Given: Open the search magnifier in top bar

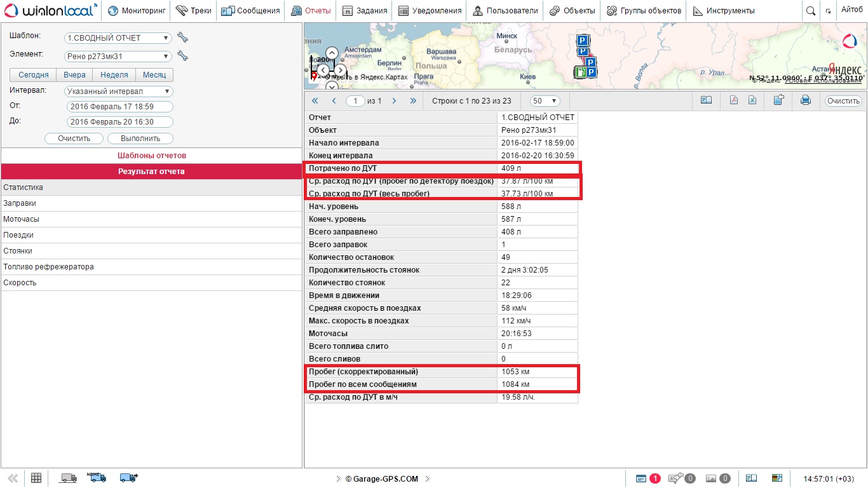Looking at the screenshot, I should tap(810, 11).
